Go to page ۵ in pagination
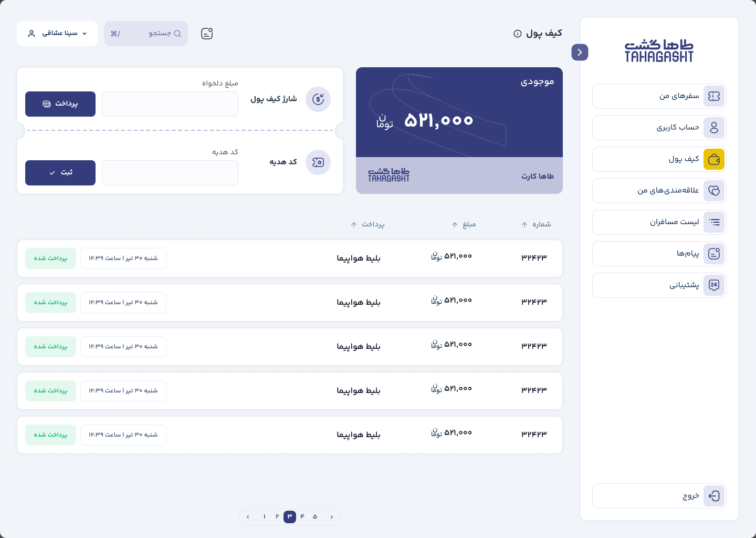Screen dimensions: 756x538 315,517
